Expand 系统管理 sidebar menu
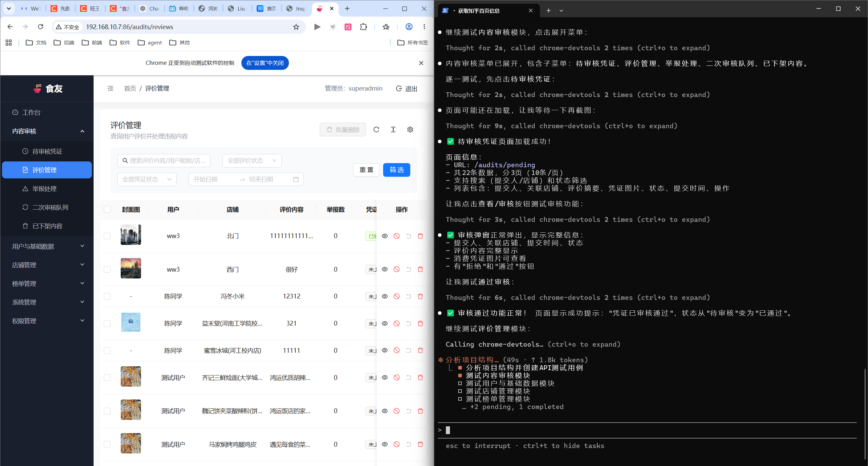The height and width of the screenshot is (466, 868). click(x=47, y=303)
